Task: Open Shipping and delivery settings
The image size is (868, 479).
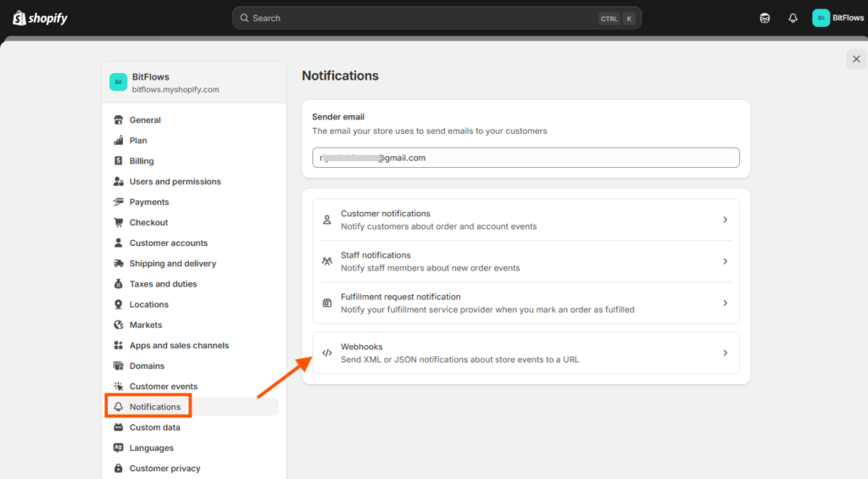Action: click(x=172, y=264)
